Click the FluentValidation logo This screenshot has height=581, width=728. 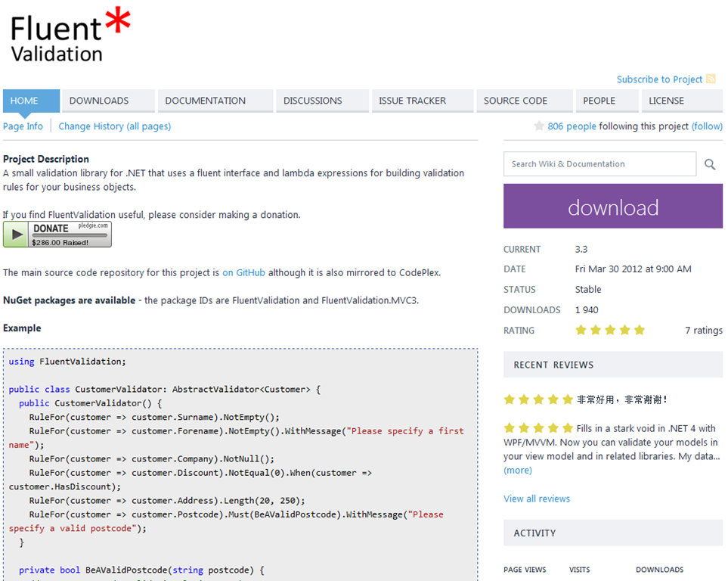tap(70, 35)
